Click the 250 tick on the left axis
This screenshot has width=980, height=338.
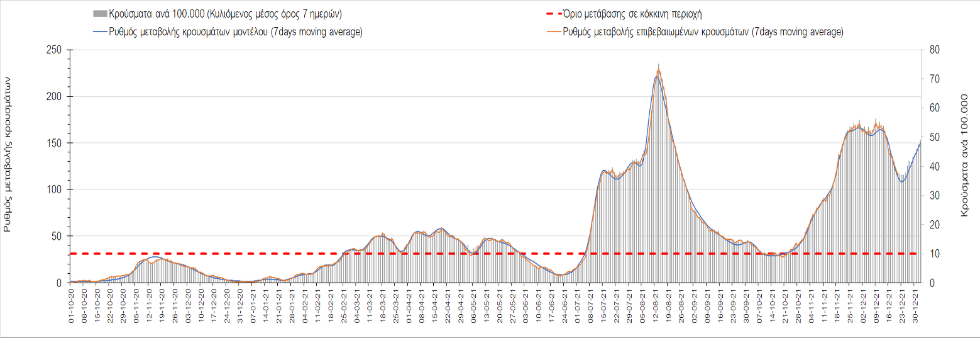(53, 50)
